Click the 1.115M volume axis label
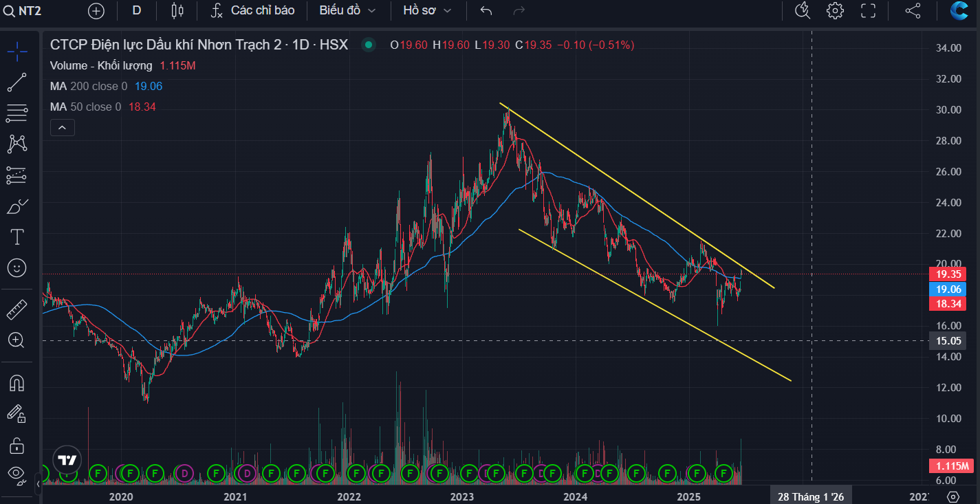 (x=950, y=466)
